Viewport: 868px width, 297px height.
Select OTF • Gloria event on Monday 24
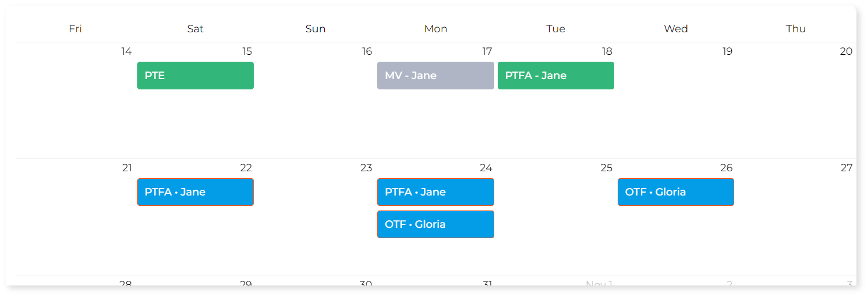coord(435,224)
